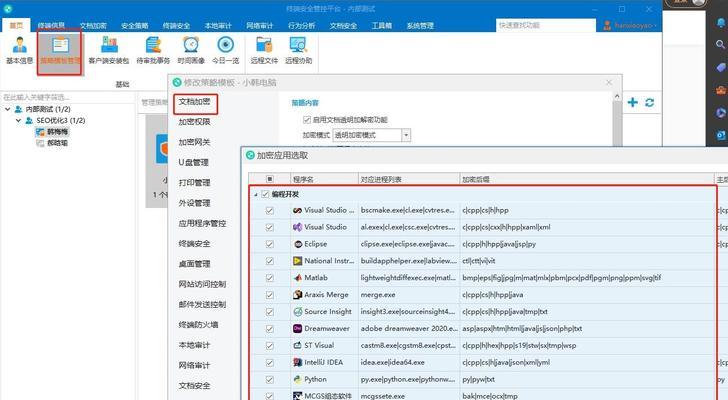This screenshot has width=728, height=400.
Task: Click the Eclipse program icon
Action: [298, 244]
